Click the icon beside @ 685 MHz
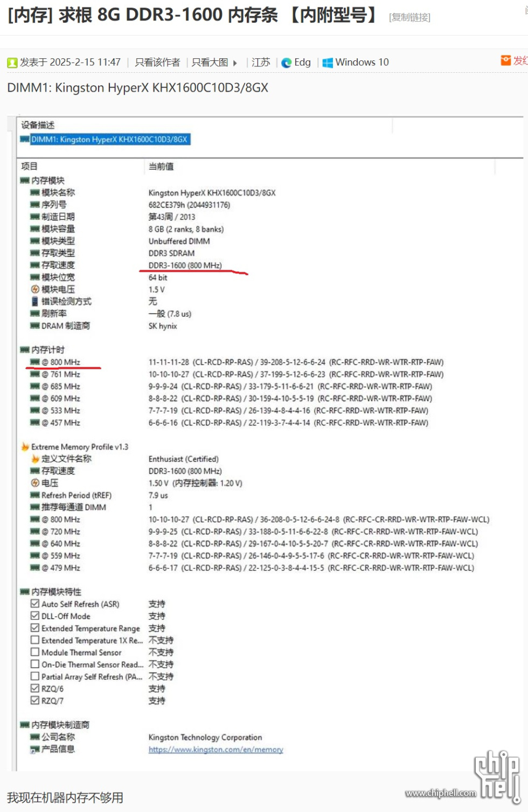This screenshot has height=812, width=528. [x=35, y=386]
